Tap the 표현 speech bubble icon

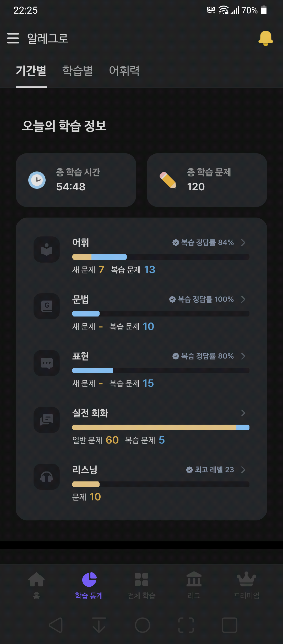tap(47, 363)
